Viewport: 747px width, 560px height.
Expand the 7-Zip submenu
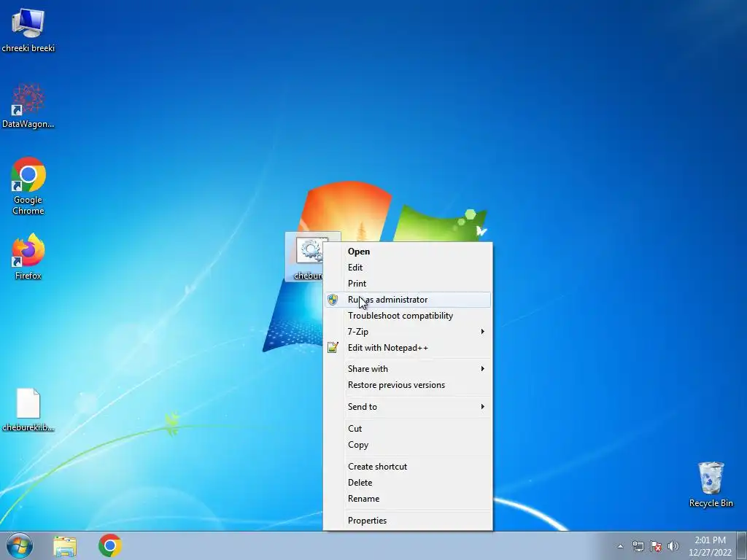[x=408, y=332]
